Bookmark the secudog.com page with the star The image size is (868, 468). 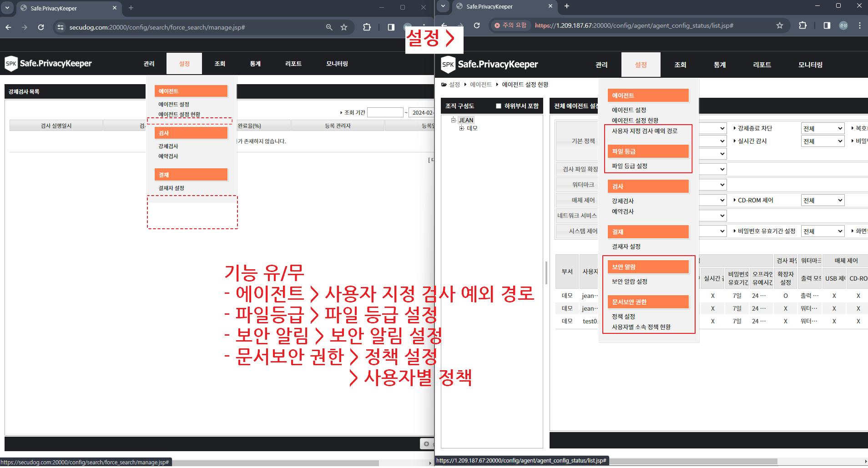tap(344, 27)
